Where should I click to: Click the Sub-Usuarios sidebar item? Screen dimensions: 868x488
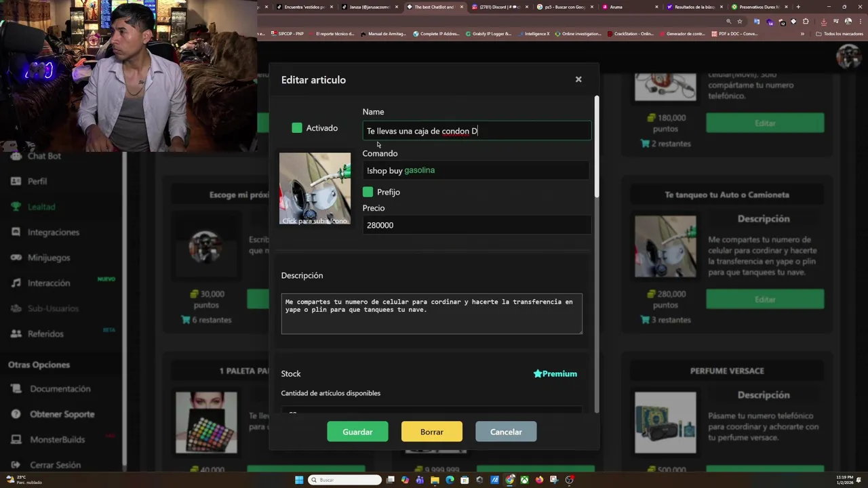pyautogui.click(x=53, y=308)
